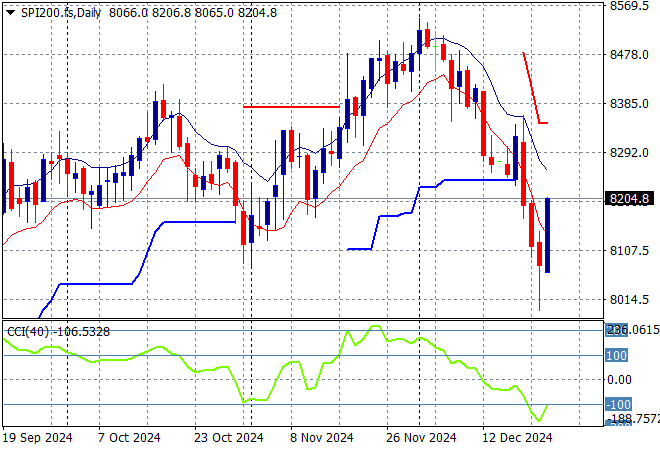Click the green CCI line at its latest point

[547, 406]
